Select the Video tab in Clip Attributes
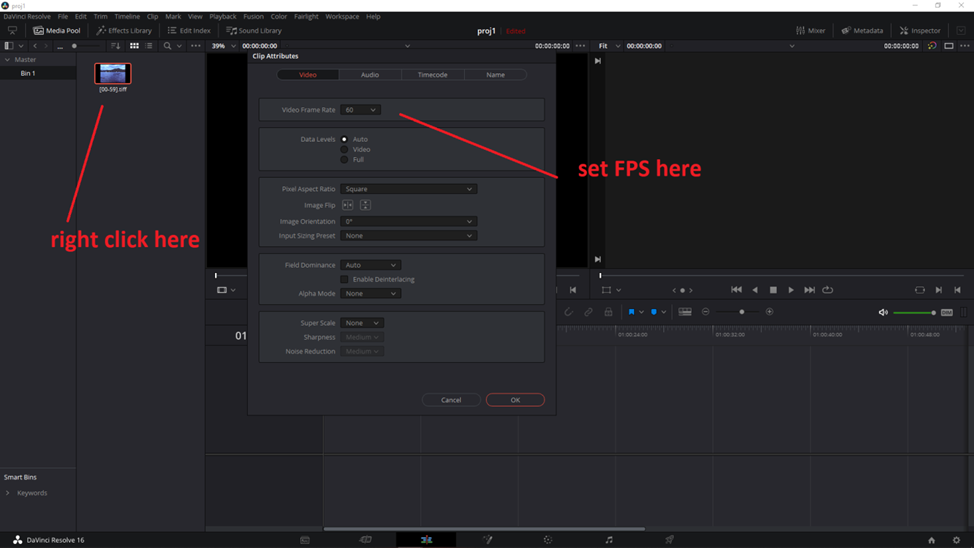This screenshot has width=974, height=548. tap(308, 75)
